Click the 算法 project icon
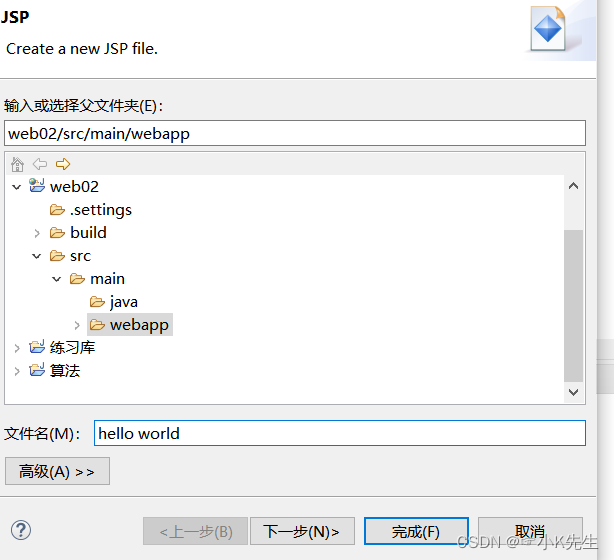Screen dimensions: 614x560 (37, 370)
